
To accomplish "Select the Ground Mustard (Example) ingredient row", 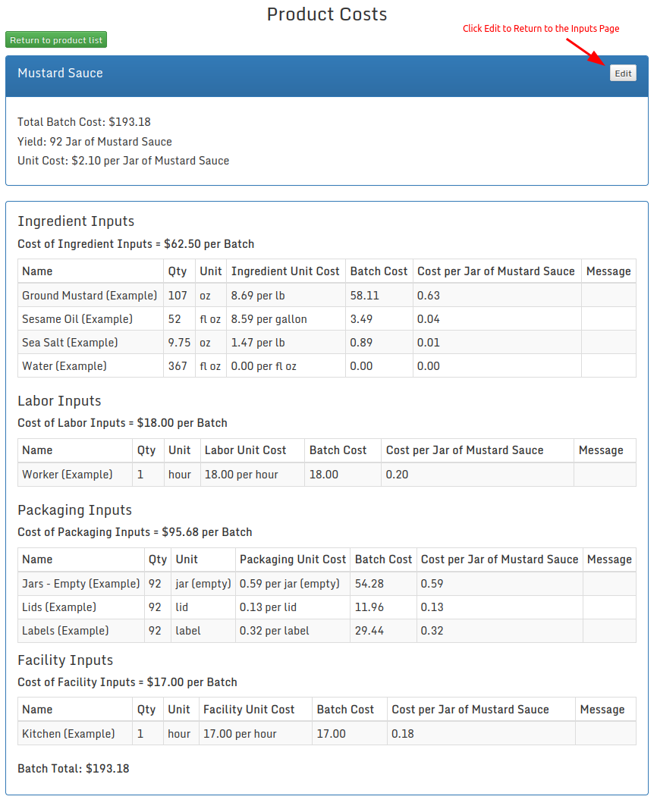I will pyautogui.click(x=90, y=296).
